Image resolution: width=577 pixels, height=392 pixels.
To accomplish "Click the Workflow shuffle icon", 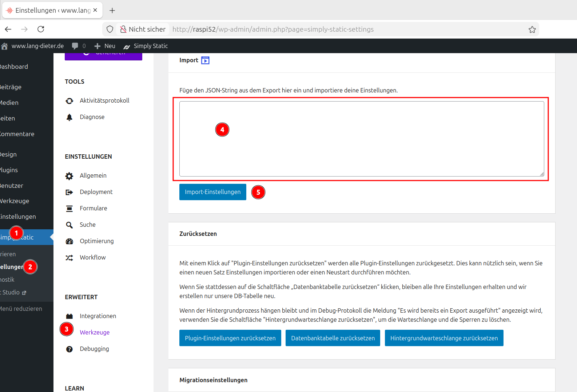I will (69, 258).
